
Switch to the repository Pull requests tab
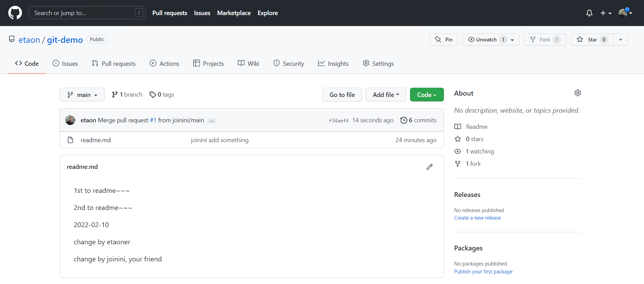pyautogui.click(x=114, y=63)
